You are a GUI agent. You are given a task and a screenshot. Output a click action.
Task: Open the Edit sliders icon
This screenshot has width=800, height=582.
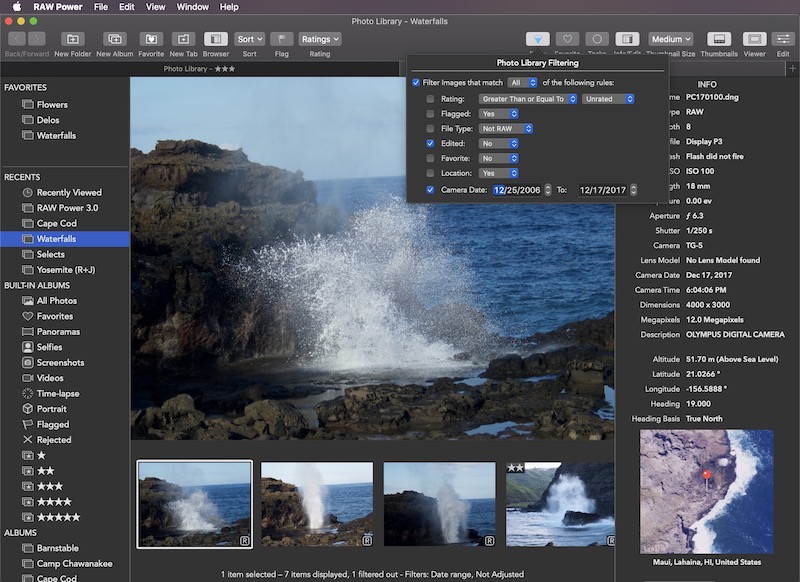tap(783, 39)
